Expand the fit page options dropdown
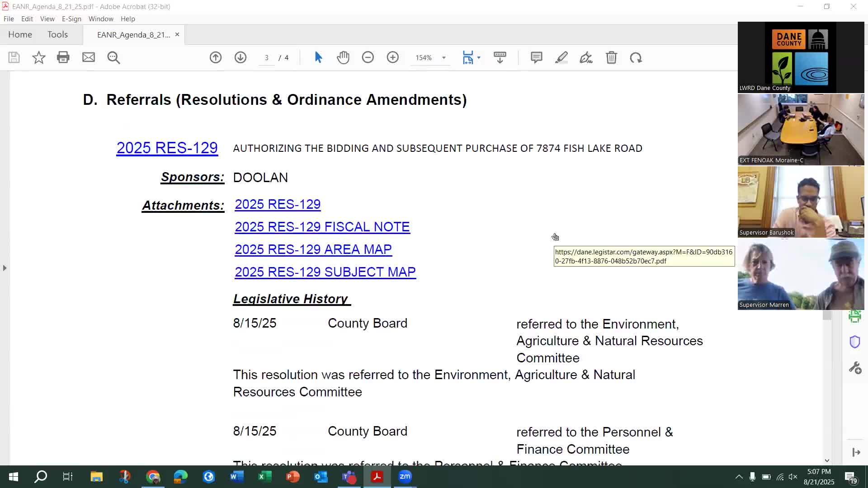 pos(479,57)
